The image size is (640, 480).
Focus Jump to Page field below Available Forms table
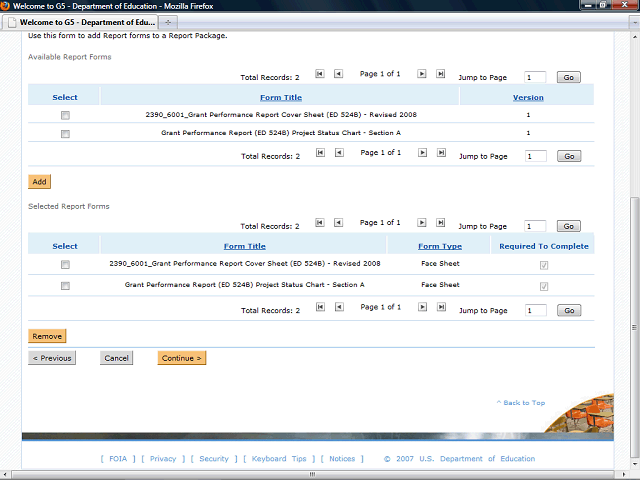(536, 156)
